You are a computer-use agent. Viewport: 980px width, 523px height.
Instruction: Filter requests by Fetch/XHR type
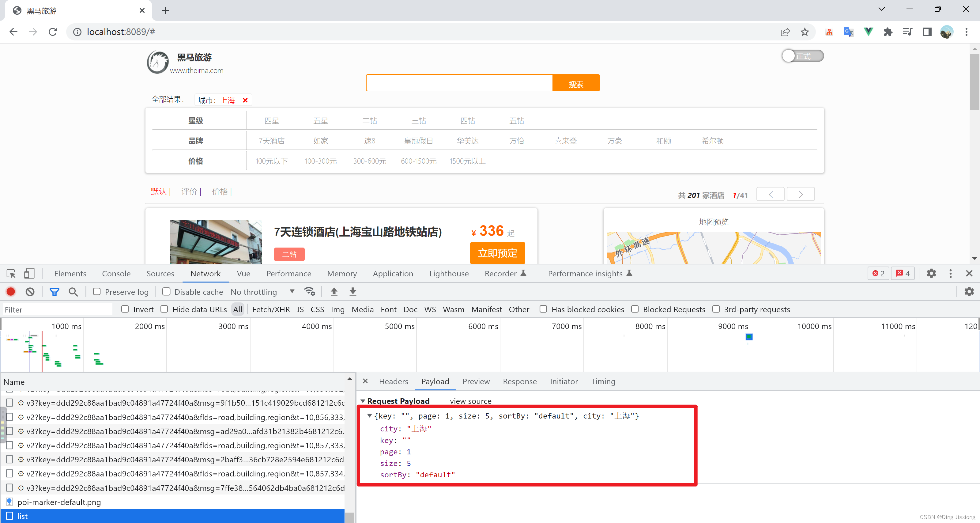[271, 309]
